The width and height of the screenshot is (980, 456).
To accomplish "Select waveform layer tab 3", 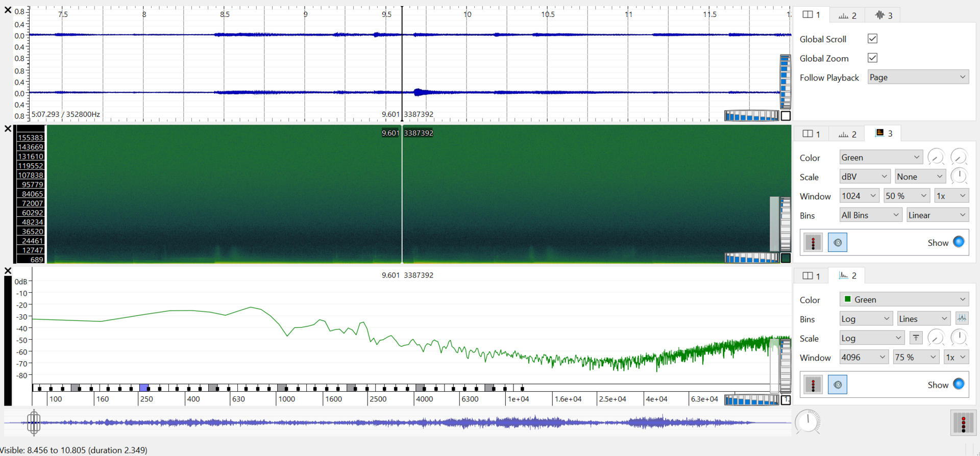I will 884,15.
